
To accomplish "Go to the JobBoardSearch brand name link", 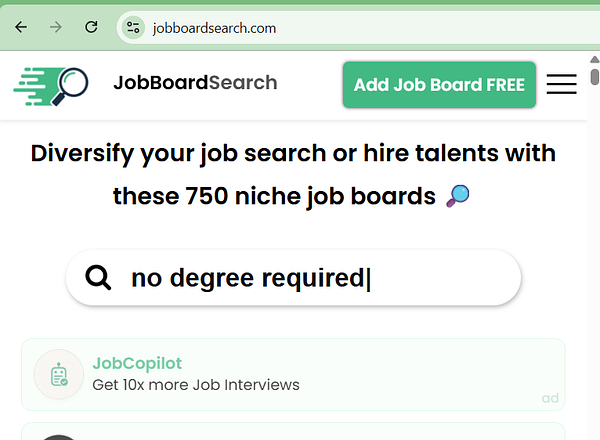I will pyautogui.click(x=195, y=83).
